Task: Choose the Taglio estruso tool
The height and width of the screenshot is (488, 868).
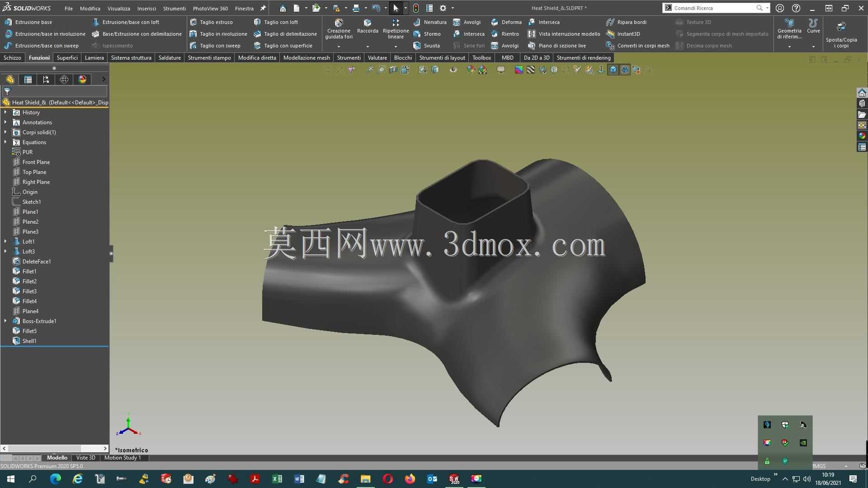Action: (x=211, y=22)
